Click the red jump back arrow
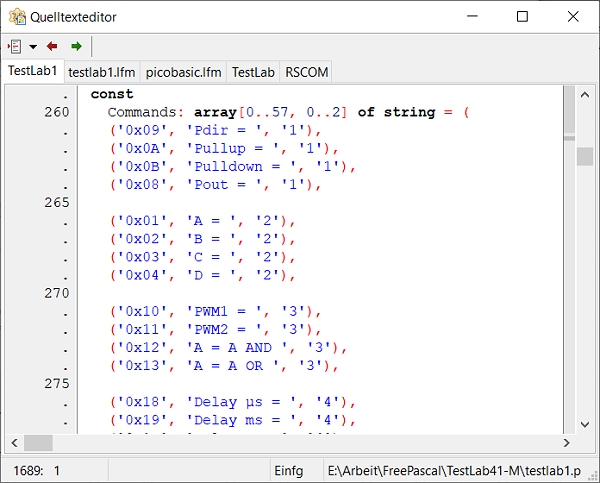Viewport: 600px width, 483px height. click(52, 46)
